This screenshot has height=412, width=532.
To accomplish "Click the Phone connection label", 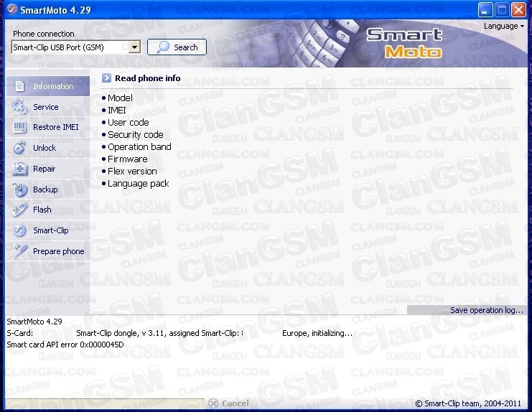I will click(x=43, y=34).
